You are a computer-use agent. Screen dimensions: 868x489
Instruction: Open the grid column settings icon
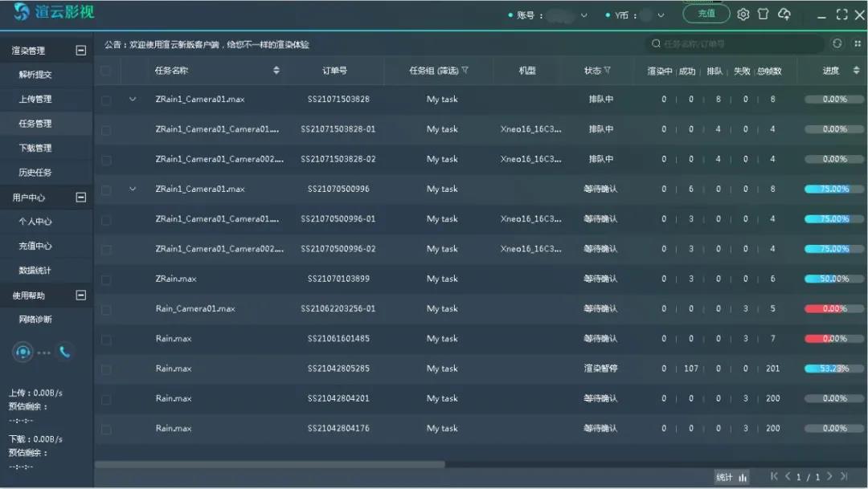(x=856, y=44)
